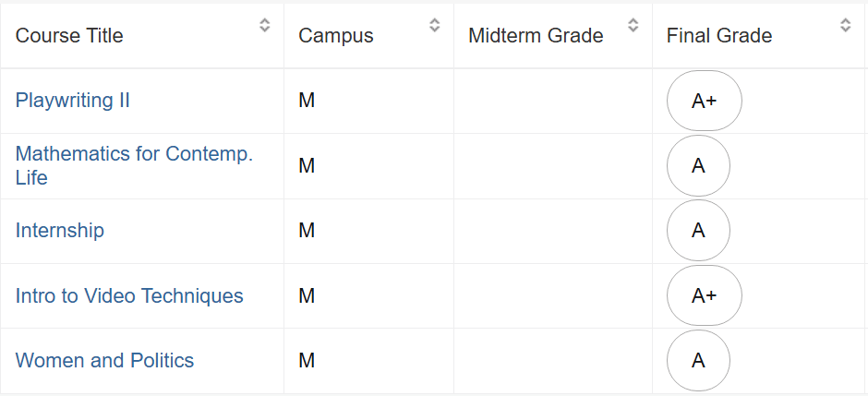This screenshot has width=868, height=396.
Task: Sort by Course Title column arrows
Action: tap(265, 25)
